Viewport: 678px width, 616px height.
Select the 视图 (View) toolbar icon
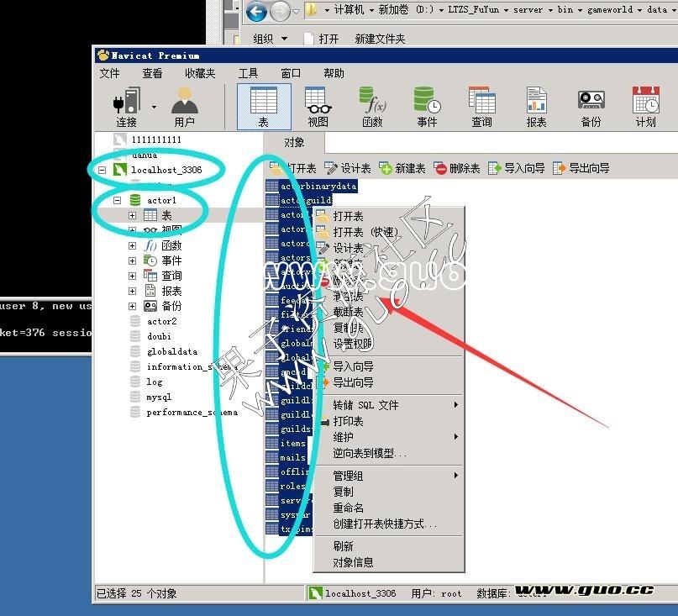click(x=318, y=106)
